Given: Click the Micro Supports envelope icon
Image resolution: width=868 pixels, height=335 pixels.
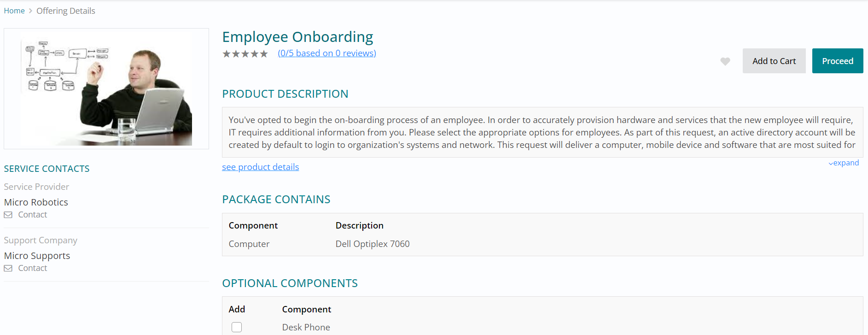Looking at the screenshot, I should 8,268.
